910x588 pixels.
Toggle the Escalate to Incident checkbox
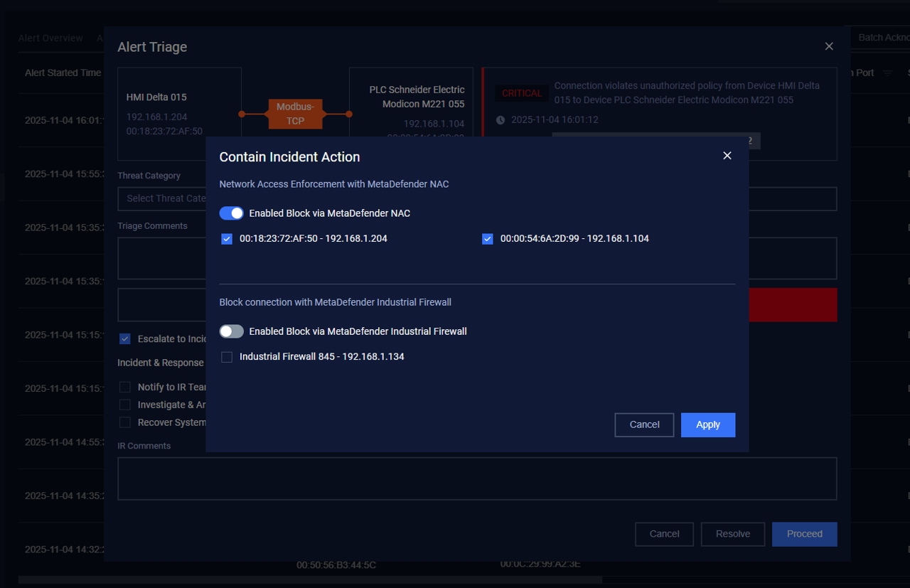pos(125,339)
